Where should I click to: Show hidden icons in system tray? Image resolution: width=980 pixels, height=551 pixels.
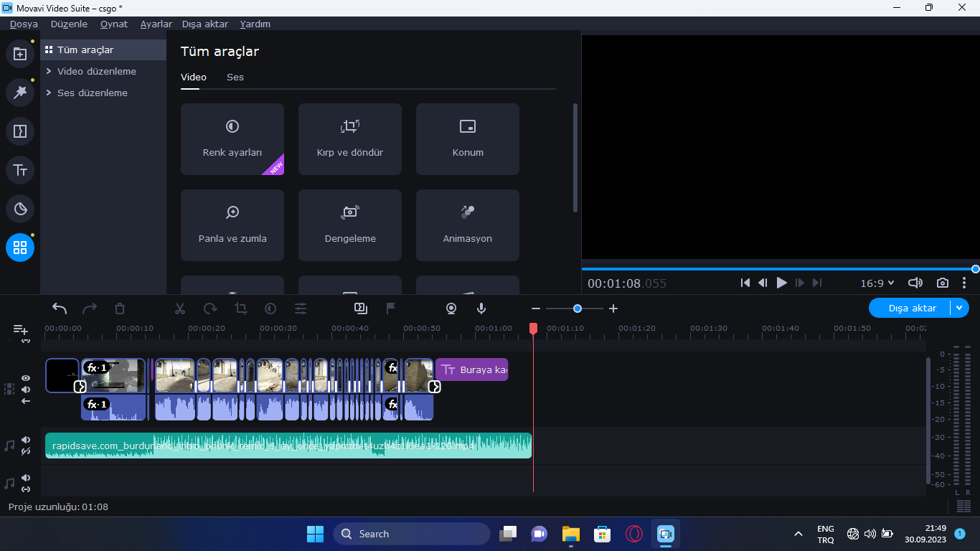(x=798, y=534)
